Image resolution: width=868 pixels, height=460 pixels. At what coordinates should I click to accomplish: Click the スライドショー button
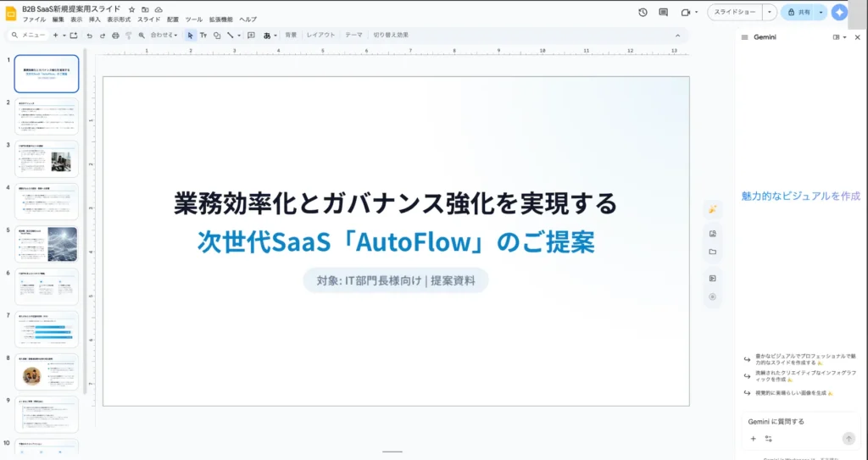[735, 13]
